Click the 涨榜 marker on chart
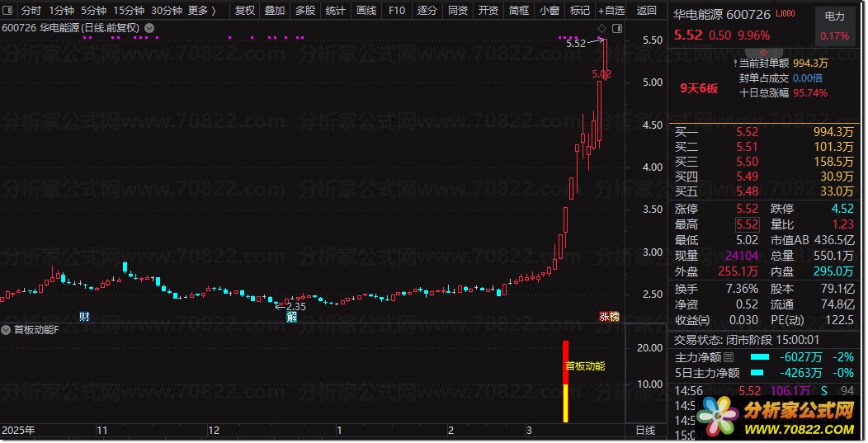This screenshot has height=443, width=868. point(609,317)
